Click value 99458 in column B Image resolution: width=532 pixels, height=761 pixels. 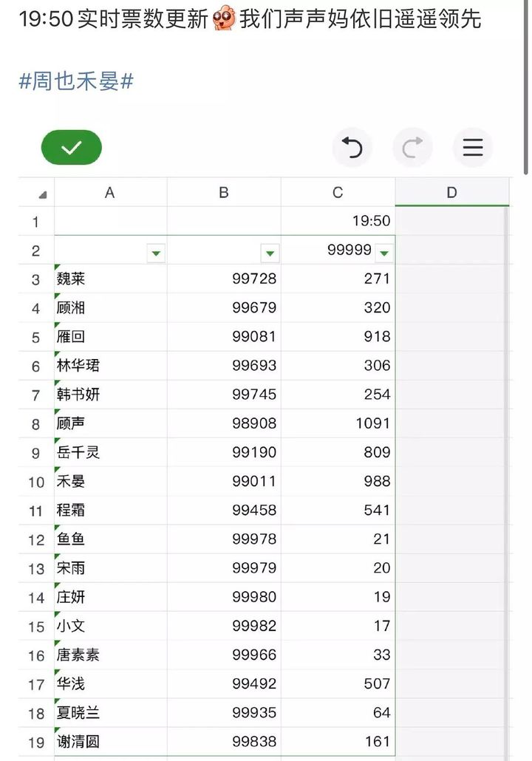254,510
